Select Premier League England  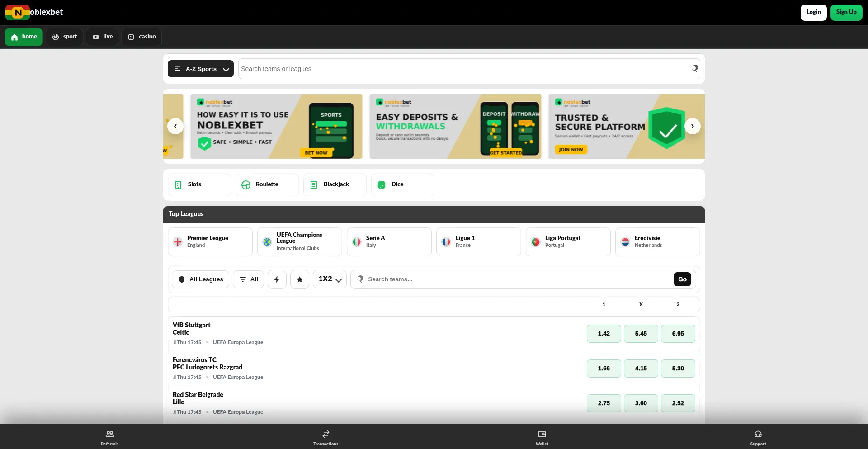click(210, 242)
